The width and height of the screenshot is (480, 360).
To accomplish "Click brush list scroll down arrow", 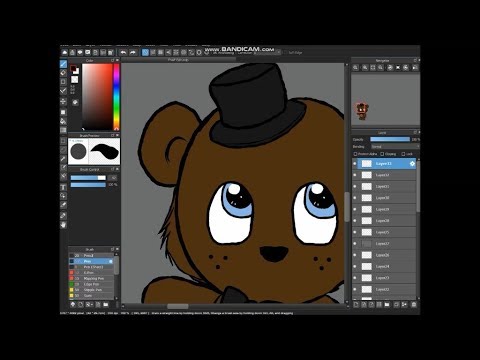I will click(116, 298).
